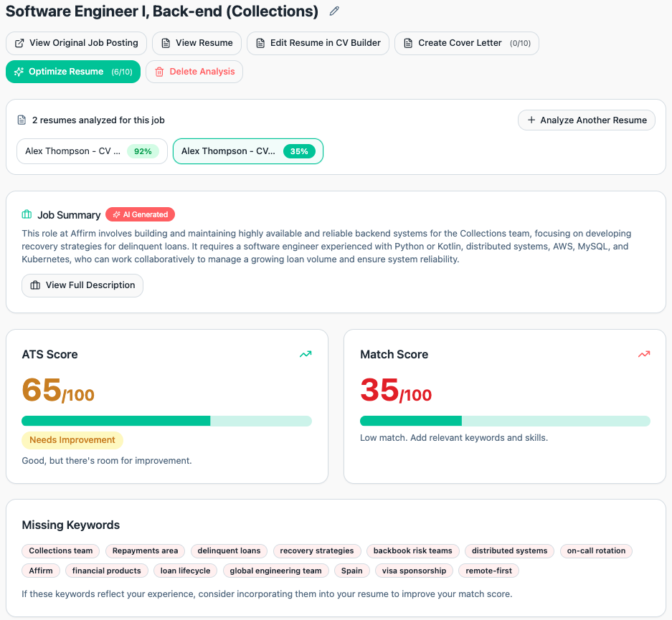Click Create Cover Letter

pyautogui.click(x=466, y=43)
